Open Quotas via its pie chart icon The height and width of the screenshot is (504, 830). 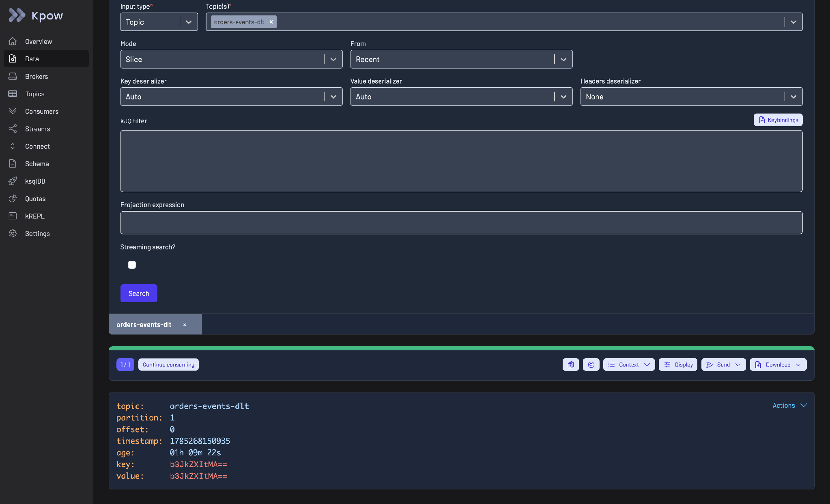(x=13, y=198)
